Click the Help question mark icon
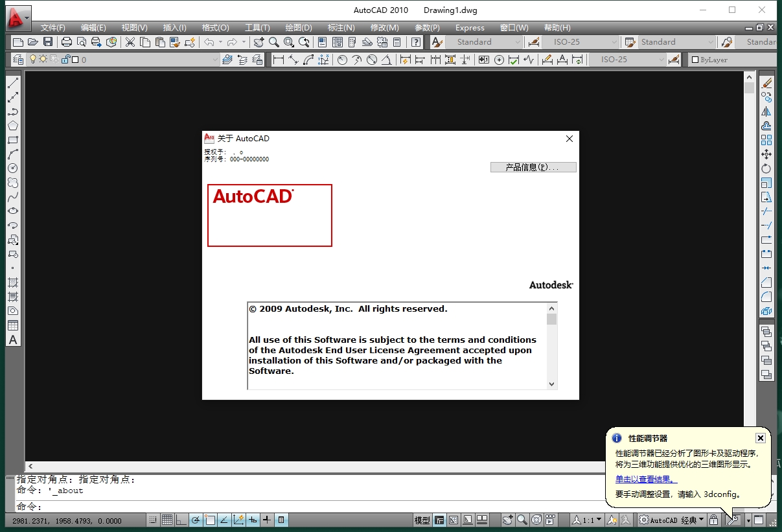782x532 pixels. pos(416,42)
